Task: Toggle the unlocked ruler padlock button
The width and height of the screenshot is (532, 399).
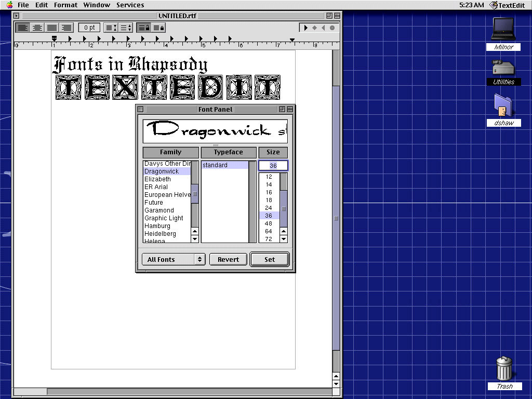Action: [144, 28]
